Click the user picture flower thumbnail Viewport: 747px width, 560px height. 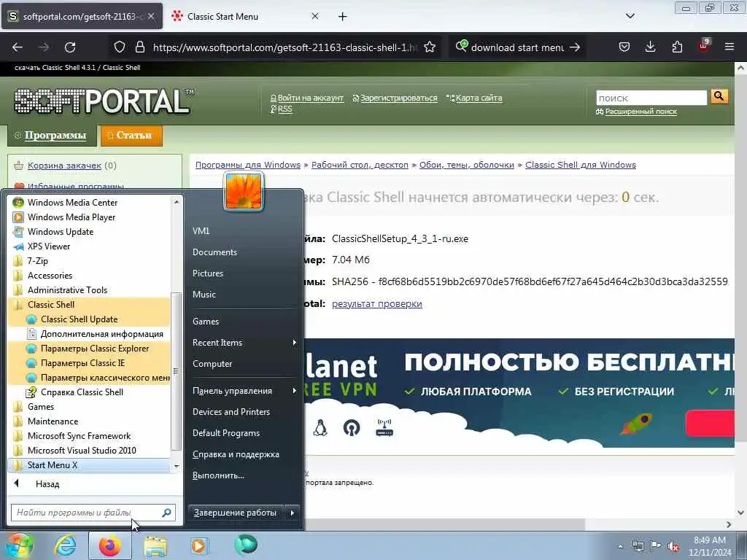click(244, 192)
